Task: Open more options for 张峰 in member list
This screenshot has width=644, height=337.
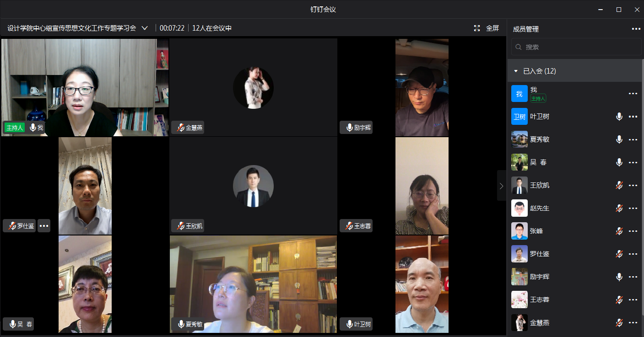Action: click(x=633, y=231)
